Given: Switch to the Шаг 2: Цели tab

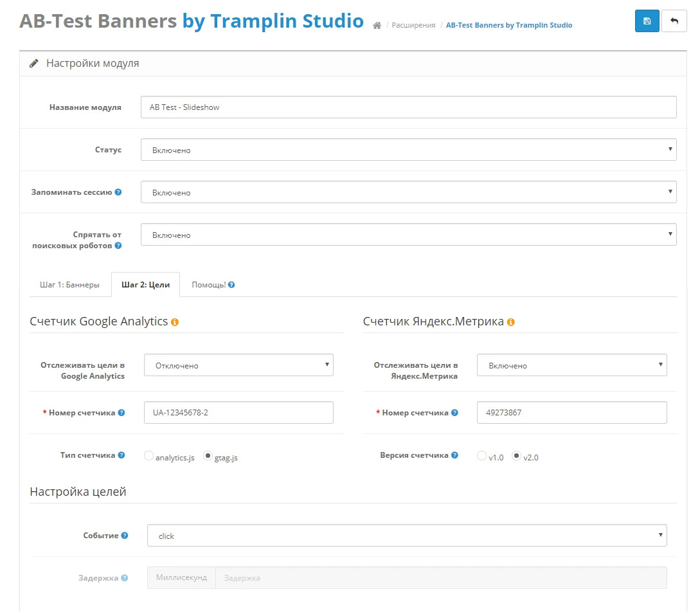Looking at the screenshot, I should tap(145, 285).
